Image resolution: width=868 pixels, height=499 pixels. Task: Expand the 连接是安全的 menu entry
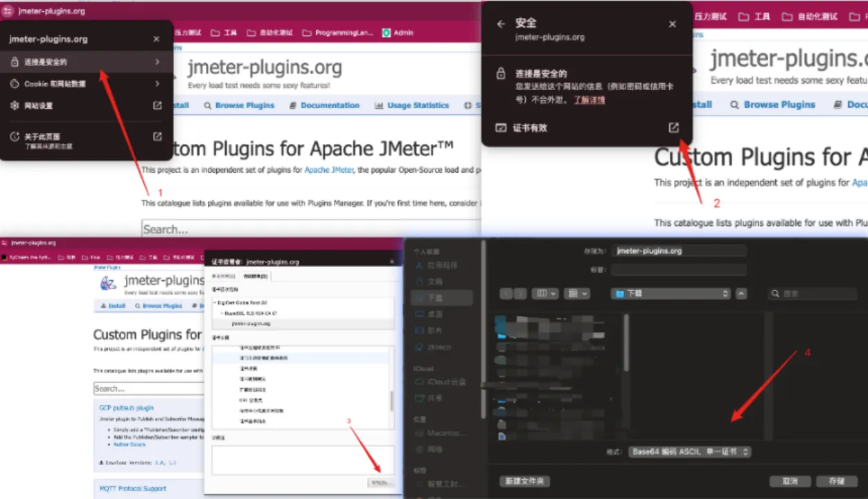click(157, 62)
